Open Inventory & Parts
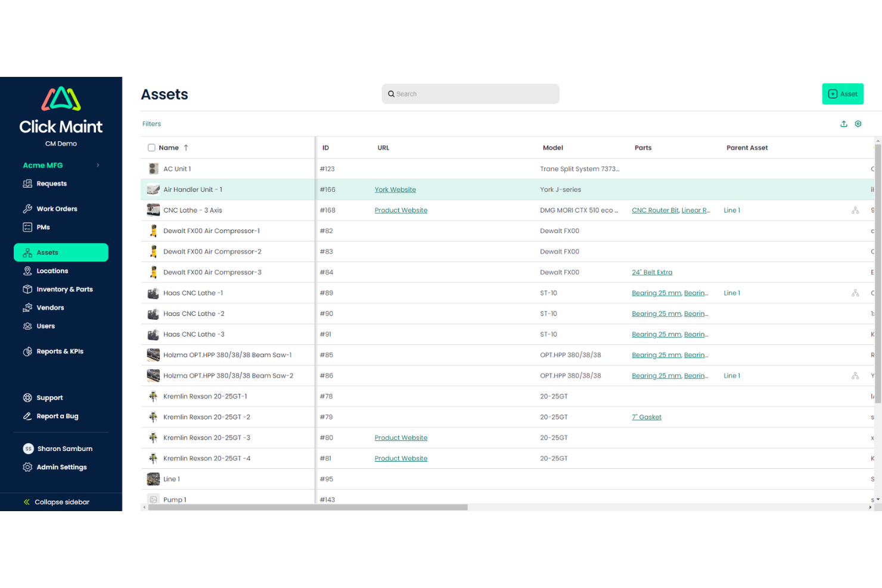This screenshot has width=882, height=588. point(64,290)
